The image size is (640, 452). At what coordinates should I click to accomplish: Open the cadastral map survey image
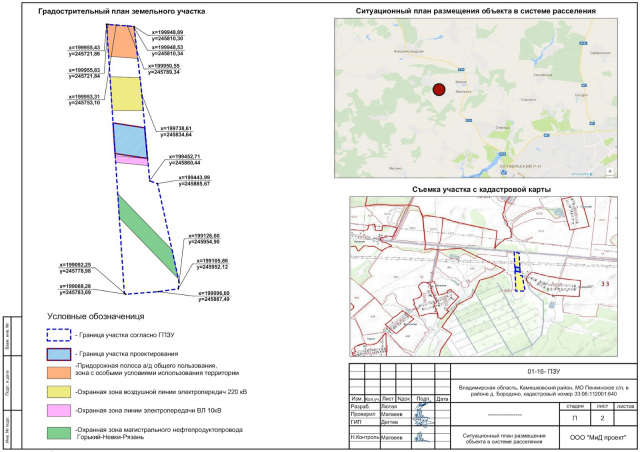pos(483,276)
